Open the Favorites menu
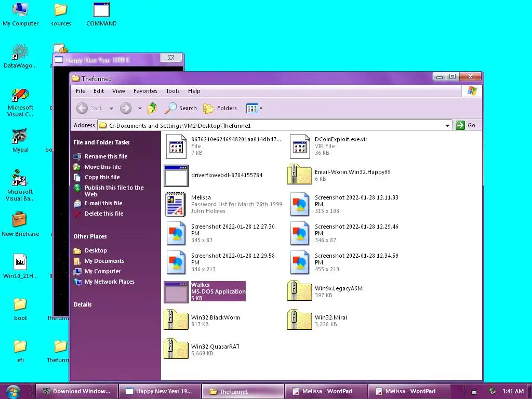Viewport: 532px width, 399px height. click(145, 91)
